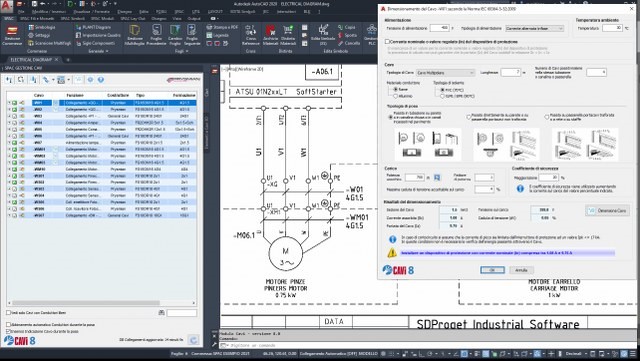Select PVC (70°C) insulation radio
This screenshot has width=640, height=361.
pyautogui.click(x=442, y=89)
